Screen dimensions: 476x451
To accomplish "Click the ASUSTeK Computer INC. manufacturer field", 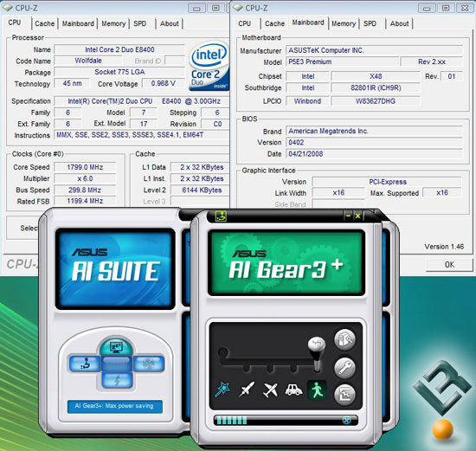I will pyautogui.click(x=374, y=50).
